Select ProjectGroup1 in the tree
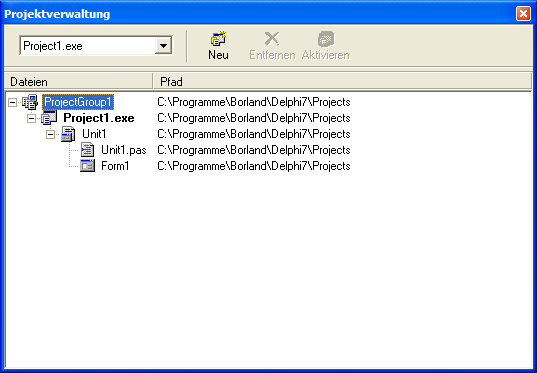537x373 pixels. click(x=78, y=102)
